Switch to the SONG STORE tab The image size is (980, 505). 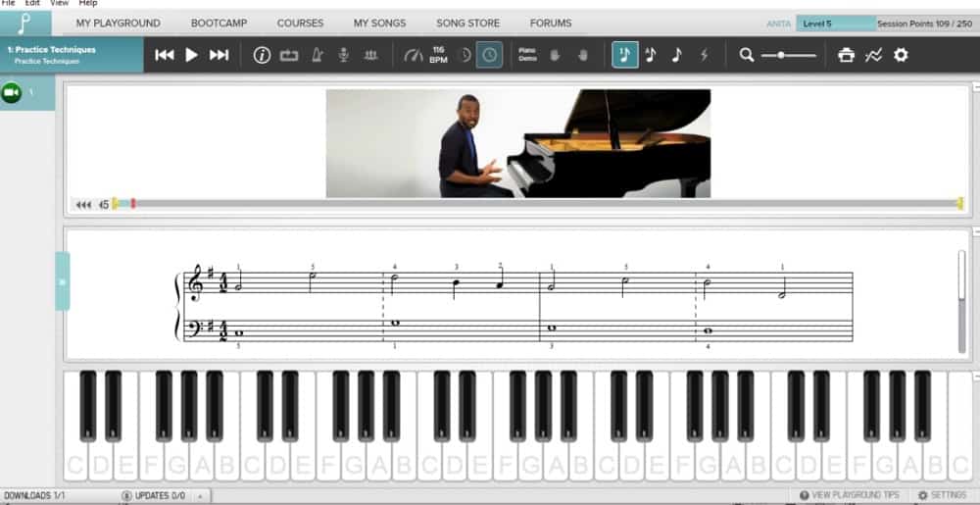467,23
